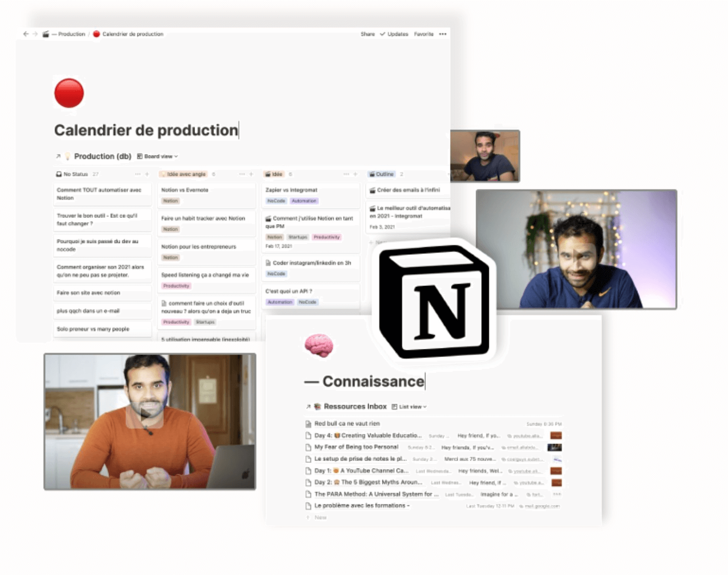Click the Share button
Screen dimensions: 728x575
(x=368, y=34)
